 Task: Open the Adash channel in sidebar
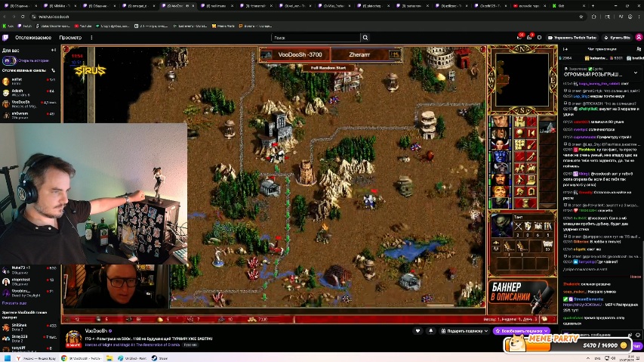[x=29, y=92]
